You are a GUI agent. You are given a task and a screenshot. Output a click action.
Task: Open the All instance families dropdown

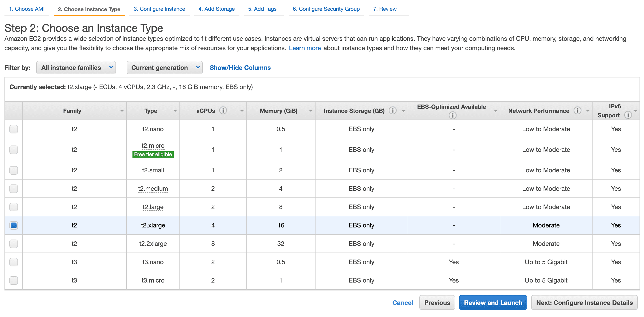pyautogui.click(x=76, y=67)
